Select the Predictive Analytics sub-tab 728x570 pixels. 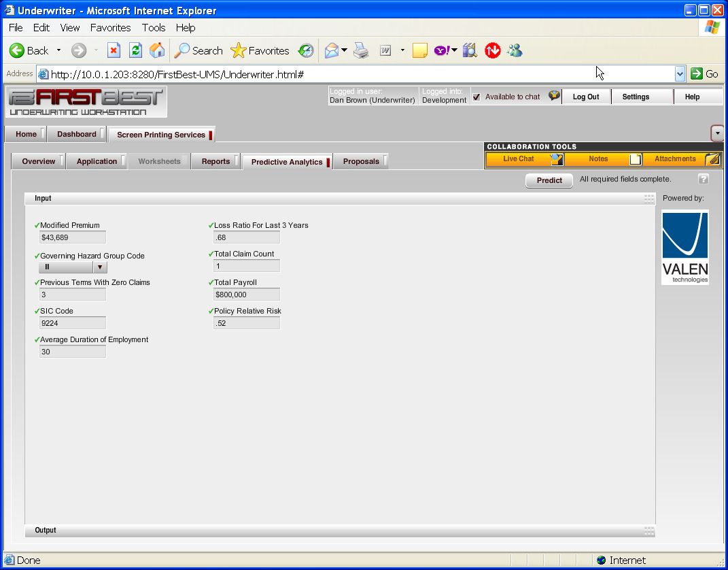[287, 162]
